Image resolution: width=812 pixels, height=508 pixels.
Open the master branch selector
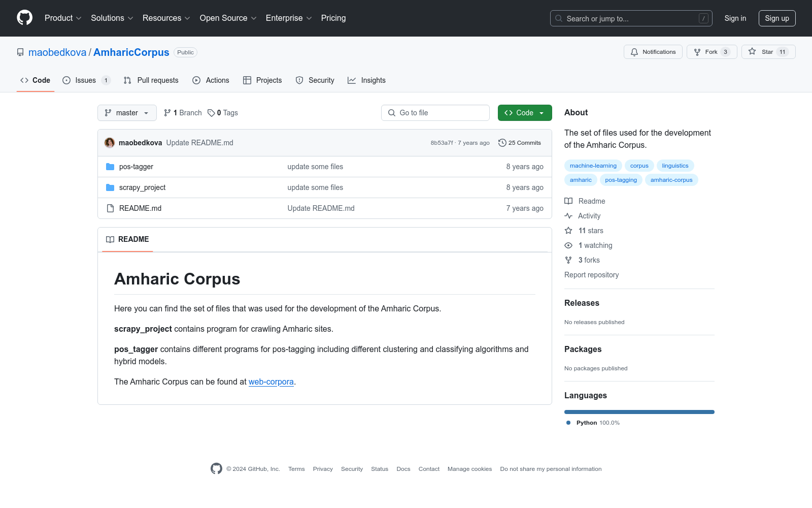coord(127,113)
